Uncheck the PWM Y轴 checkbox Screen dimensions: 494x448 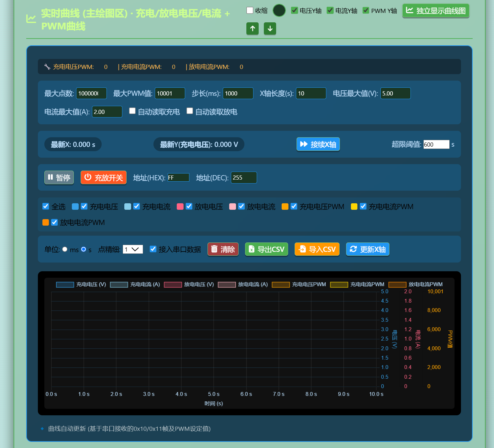pos(366,10)
